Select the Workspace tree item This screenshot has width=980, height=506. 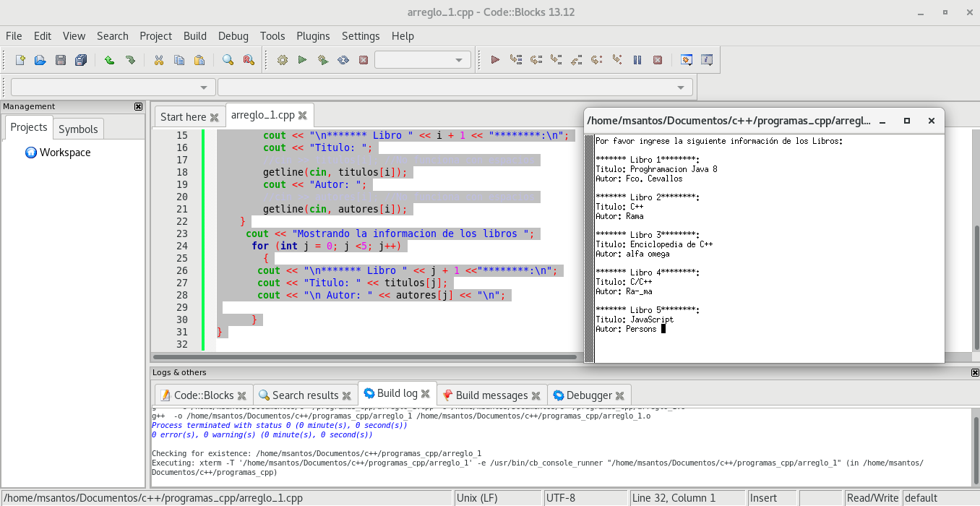tap(64, 153)
